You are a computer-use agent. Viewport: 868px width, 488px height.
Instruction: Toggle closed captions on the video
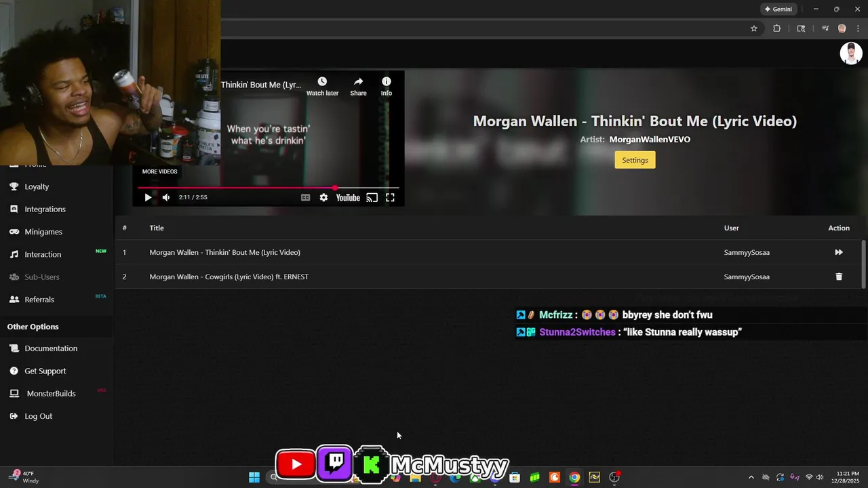[x=305, y=198]
